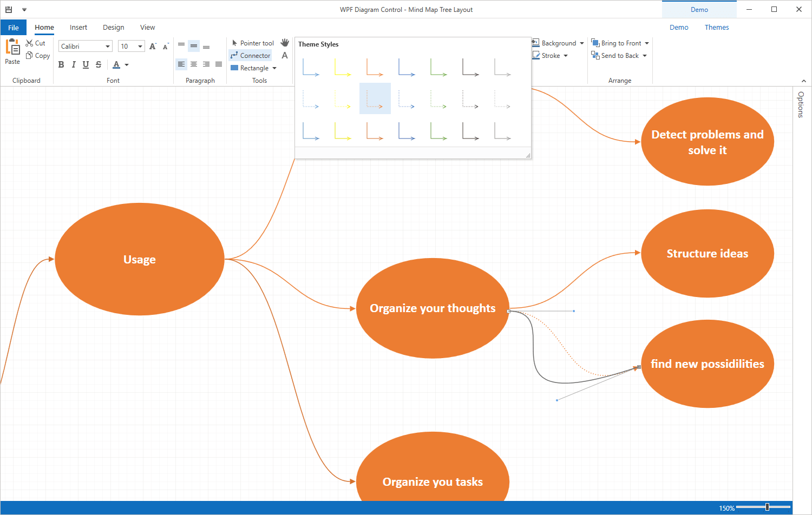The image size is (812, 515).
Task: Click the Paste clipboard icon
Action: pos(12,48)
